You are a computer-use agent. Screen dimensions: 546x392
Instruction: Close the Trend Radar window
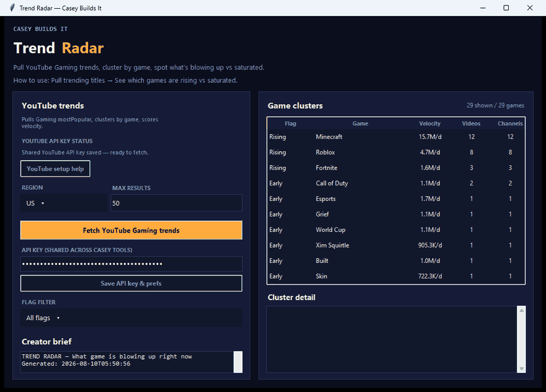tap(530, 7)
